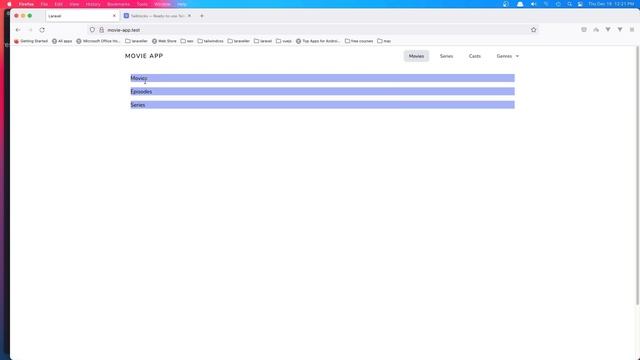The width and height of the screenshot is (640, 360).
Task: Open a new tab with plus button
Action: (x=202, y=16)
